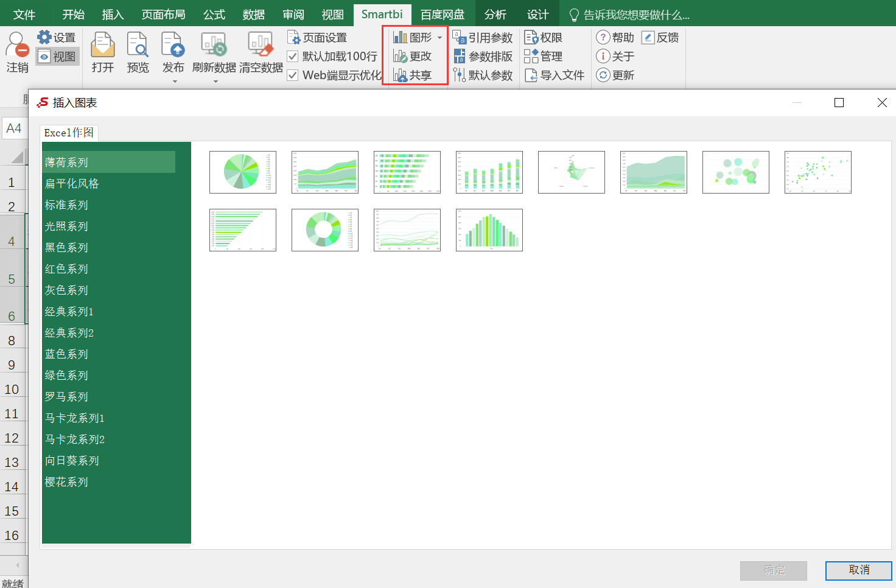
Task: Toggle the 视图 view button
Action: (57, 57)
